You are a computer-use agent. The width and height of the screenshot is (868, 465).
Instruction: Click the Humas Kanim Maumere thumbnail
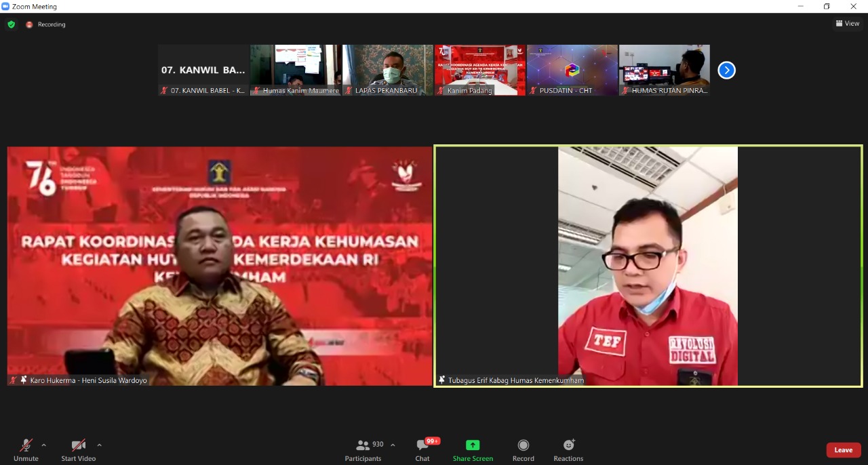coord(296,70)
